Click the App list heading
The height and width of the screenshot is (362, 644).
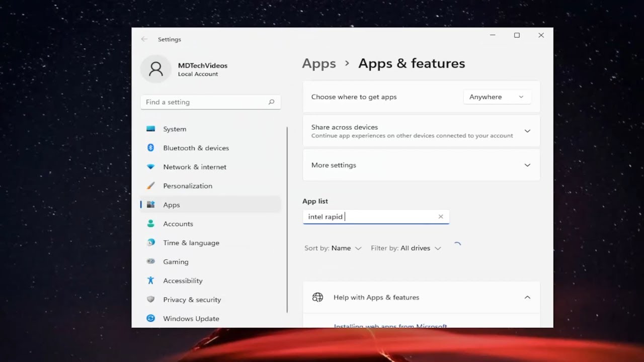[315, 201]
